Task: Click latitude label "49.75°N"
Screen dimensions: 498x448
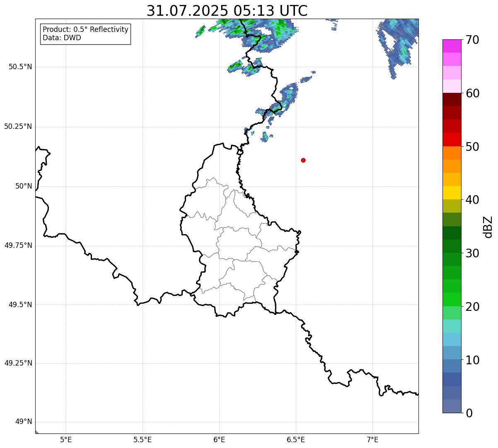Action: point(18,245)
